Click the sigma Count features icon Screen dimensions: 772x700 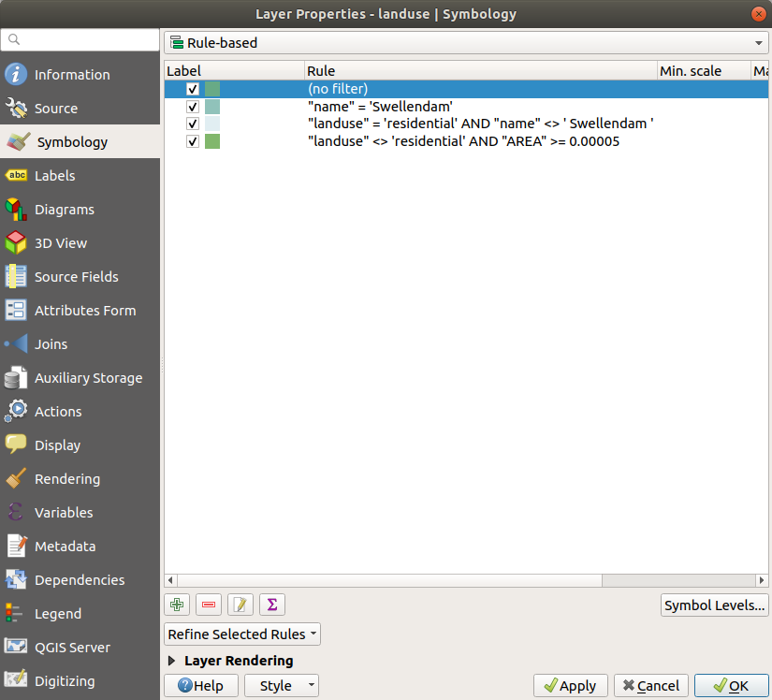click(x=271, y=605)
